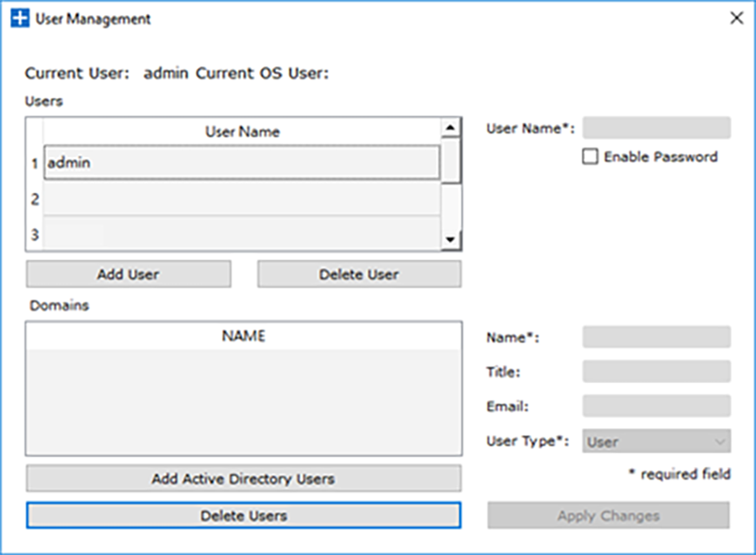The width and height of the screenshot is (756, 555).
Task: Focus the Email input field
Action: [656, 406]
